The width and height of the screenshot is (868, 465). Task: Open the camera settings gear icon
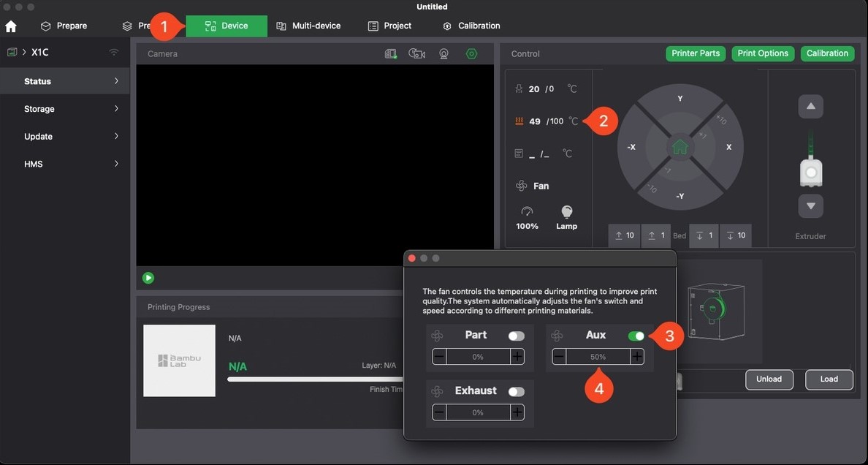click(x=471, y=53)
